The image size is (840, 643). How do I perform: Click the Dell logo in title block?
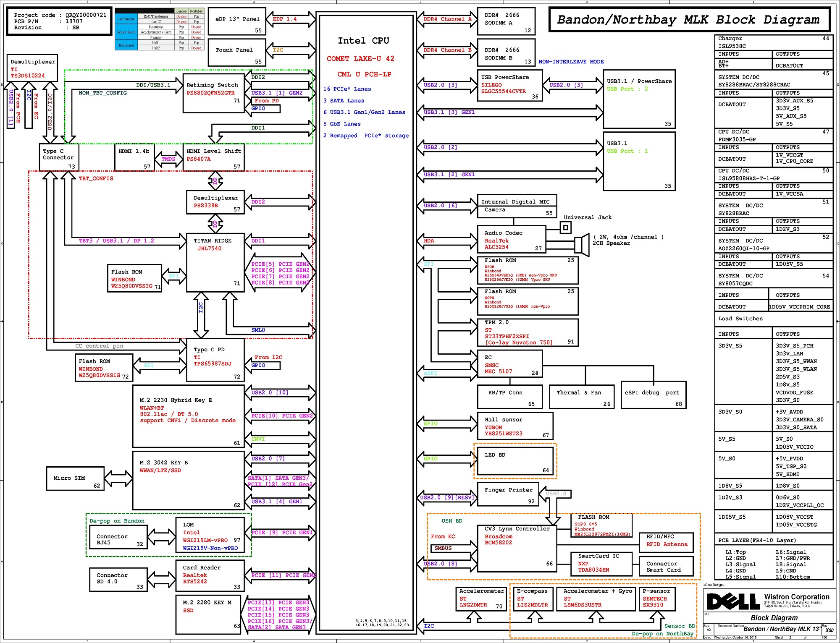pyautogui.click(x=732, y=601)
